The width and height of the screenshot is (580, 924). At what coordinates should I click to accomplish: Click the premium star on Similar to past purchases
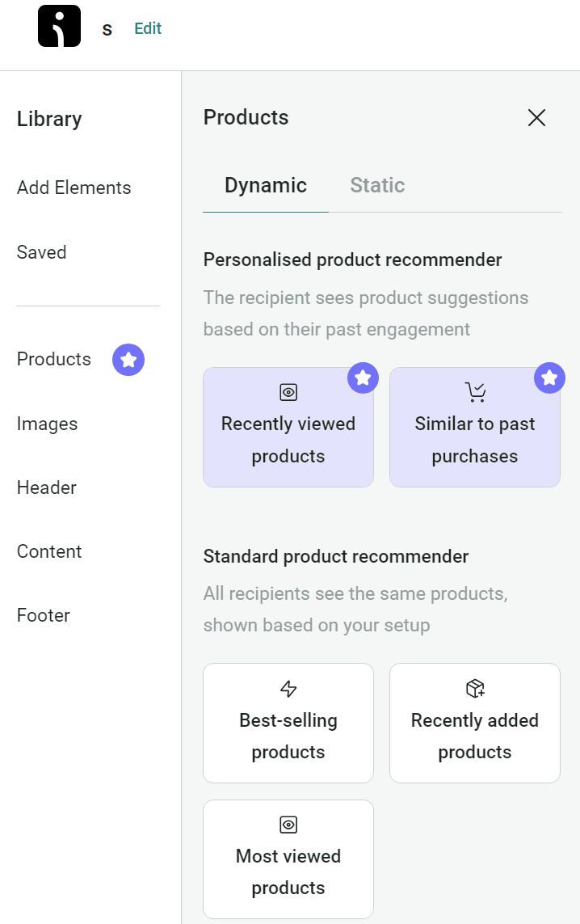549,378
